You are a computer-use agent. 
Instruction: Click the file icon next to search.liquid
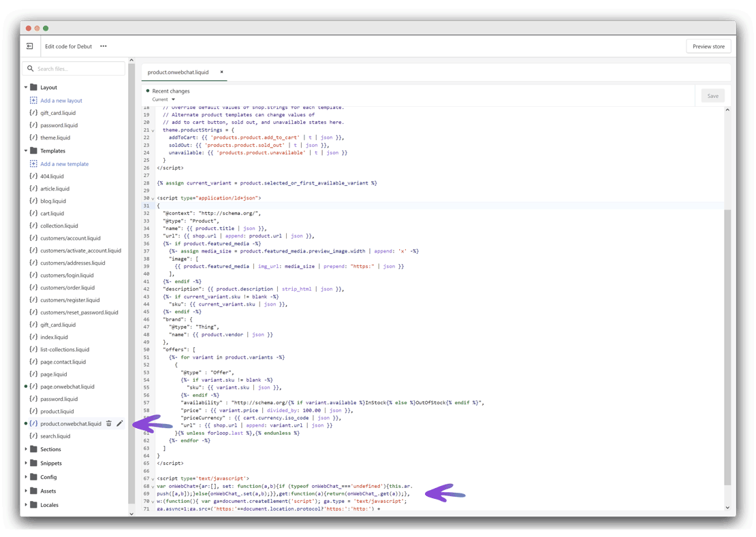pyautogui.click(x=33, y=436)
